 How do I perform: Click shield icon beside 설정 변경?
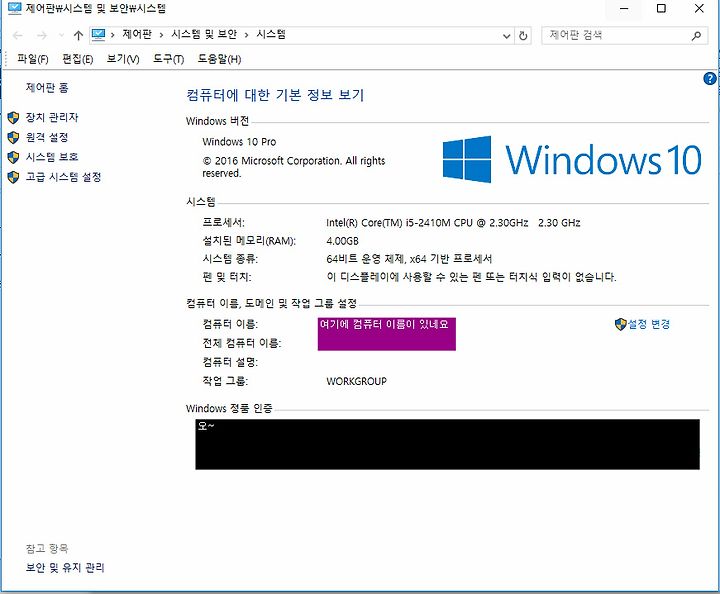pyautogui.click(x=621, y=325)
